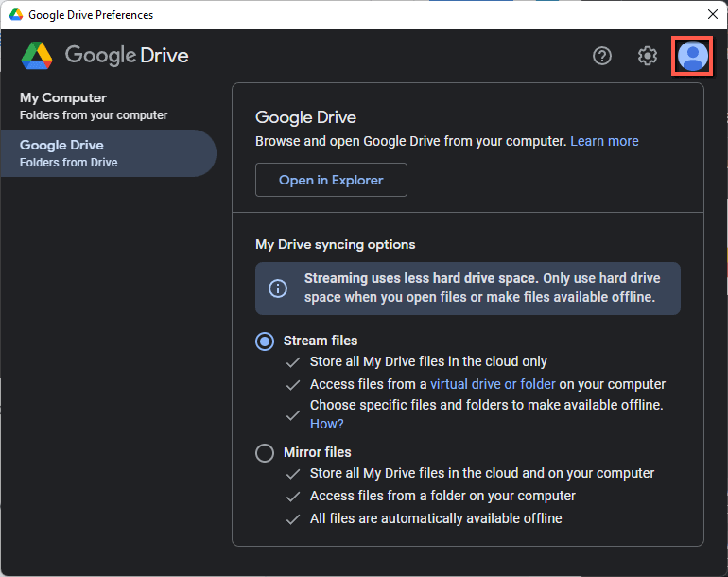Click the Open in Explorer button
Image resolution: width=728 pixels, height=577 pixels.
[331, 180]
